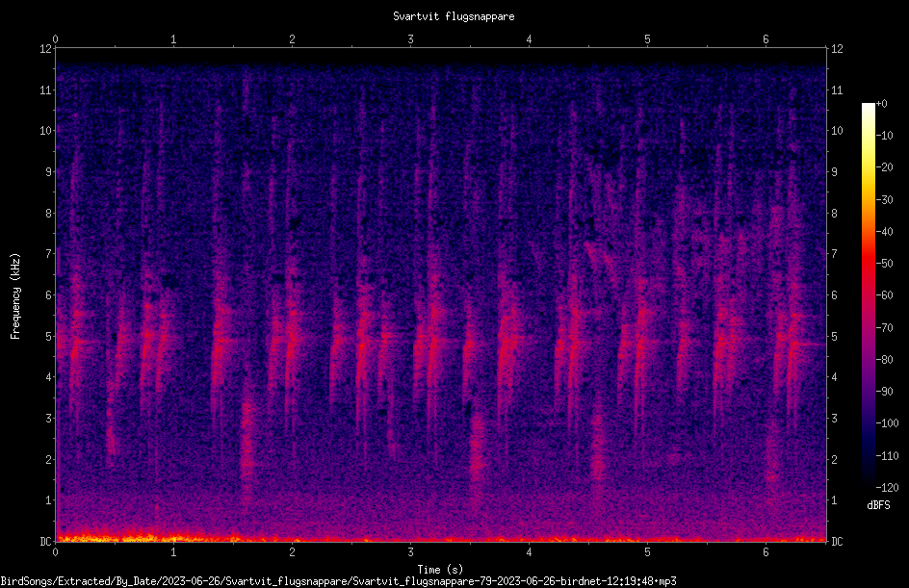Click the 'DC' label on the right axis
Image resolution: width=909 pixels, height=588 pixels.
pos(837,542)
